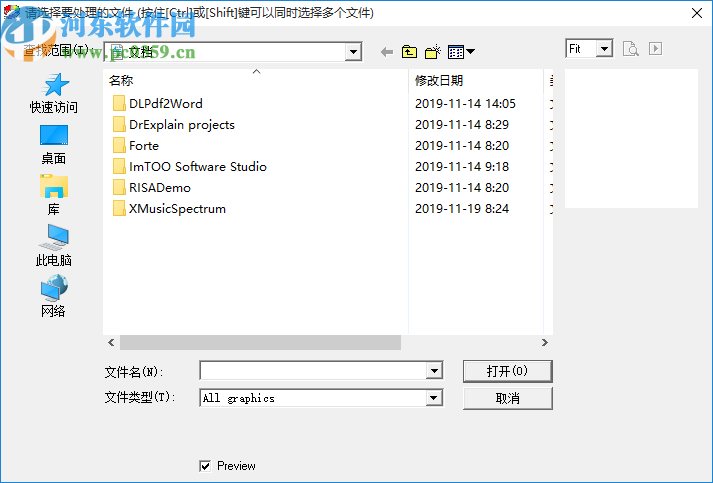Open Quick Access (快速访问) location
This screenshot has width=713, height=483.
[54, 94]
